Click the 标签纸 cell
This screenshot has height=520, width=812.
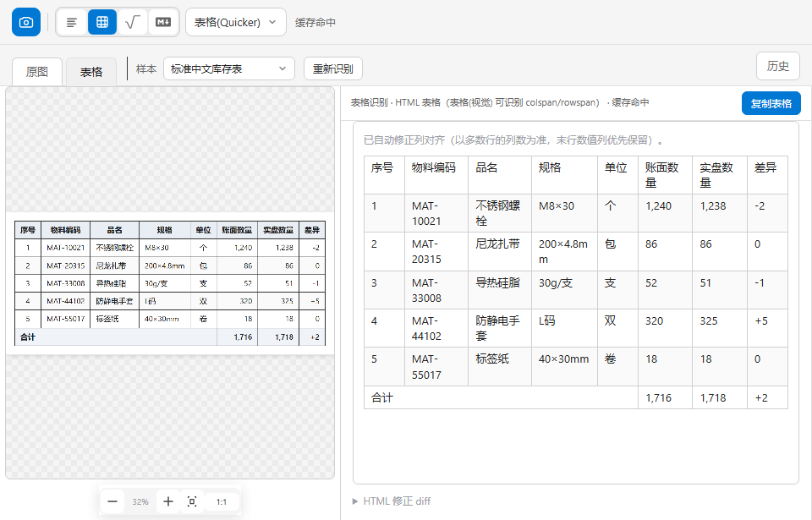pos(500,367)
